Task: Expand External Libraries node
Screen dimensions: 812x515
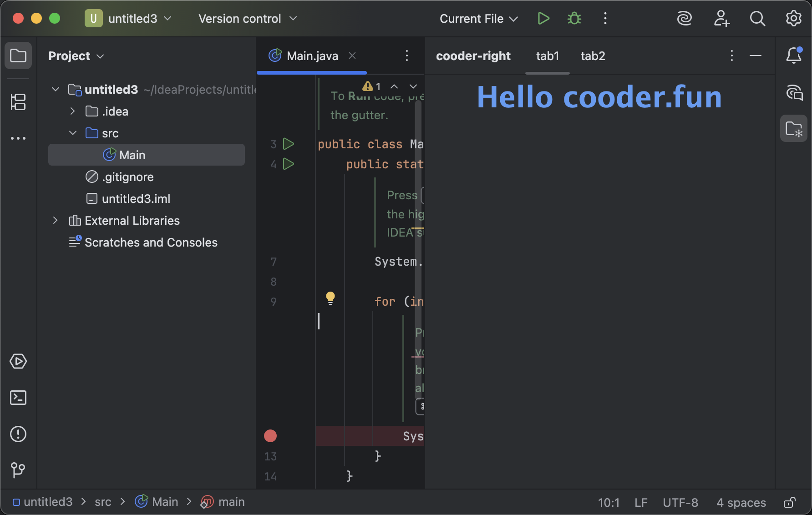Action: pyautogui.click(x=55, y=221)
